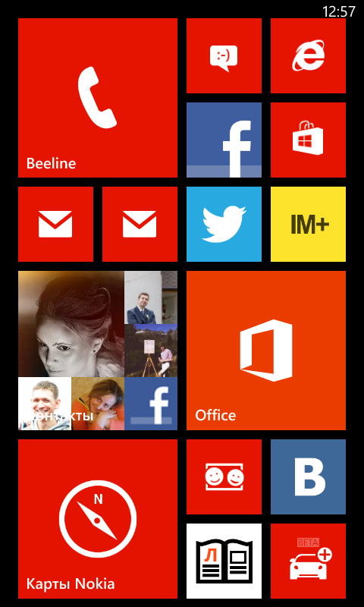Tap the Карты Nokia label
364x607 pixels.
tap(71, 583)
